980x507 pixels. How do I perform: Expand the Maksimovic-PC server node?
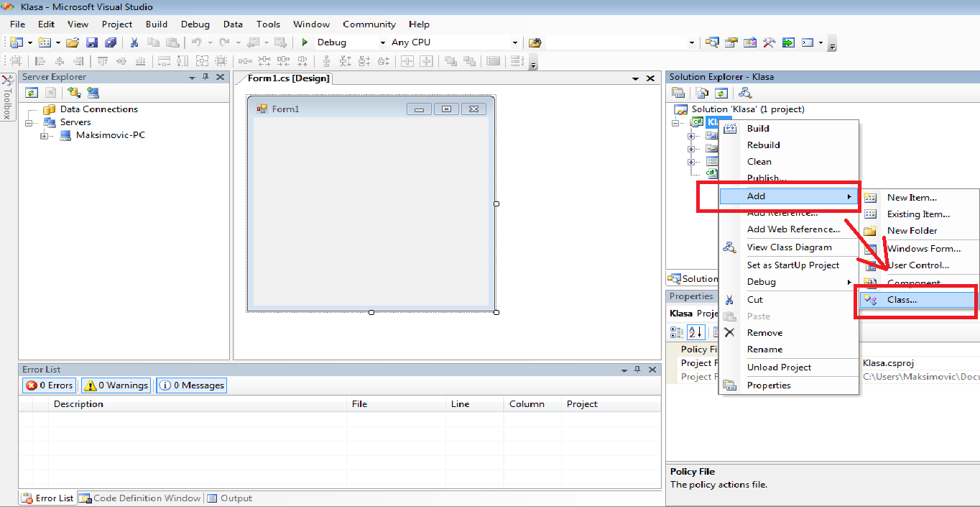click(x=44, y=136)
